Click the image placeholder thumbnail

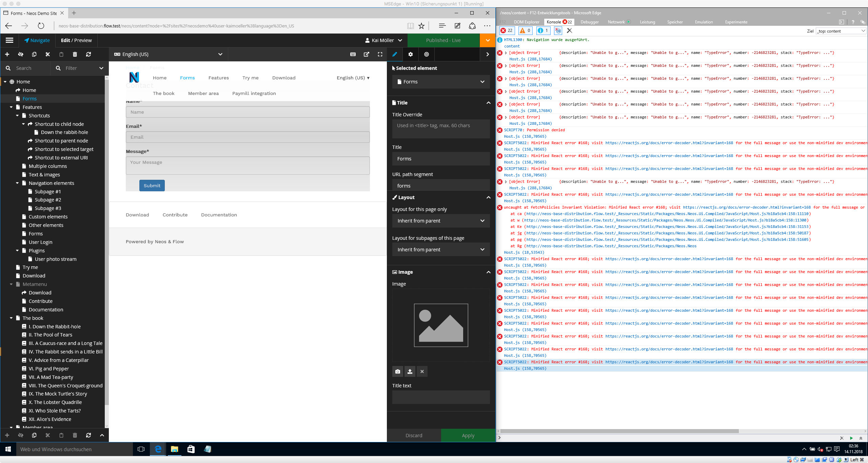coord(441,325)
